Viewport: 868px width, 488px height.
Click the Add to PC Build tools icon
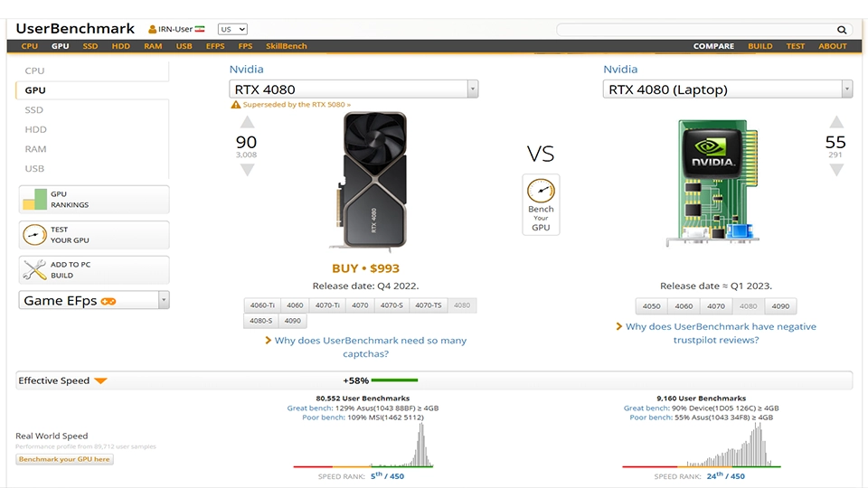(x=34, y=270)
